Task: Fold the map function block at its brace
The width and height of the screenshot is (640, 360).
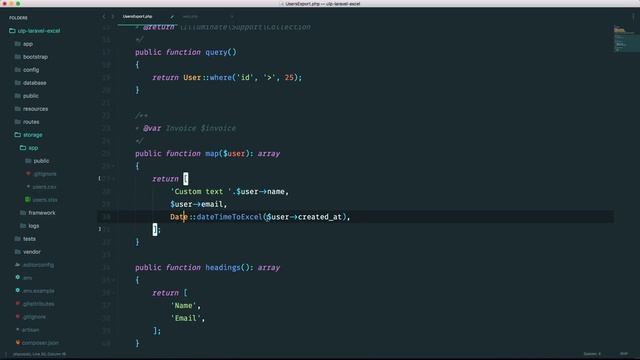Action: pos(113,166)
